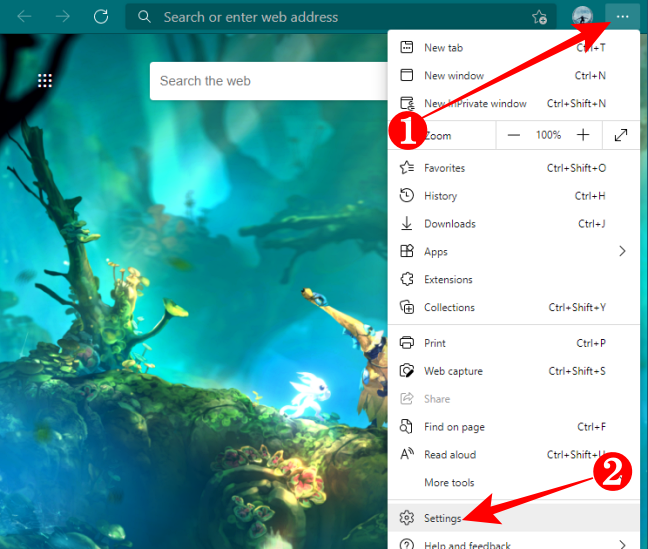Click the Print printer icon

407,343
